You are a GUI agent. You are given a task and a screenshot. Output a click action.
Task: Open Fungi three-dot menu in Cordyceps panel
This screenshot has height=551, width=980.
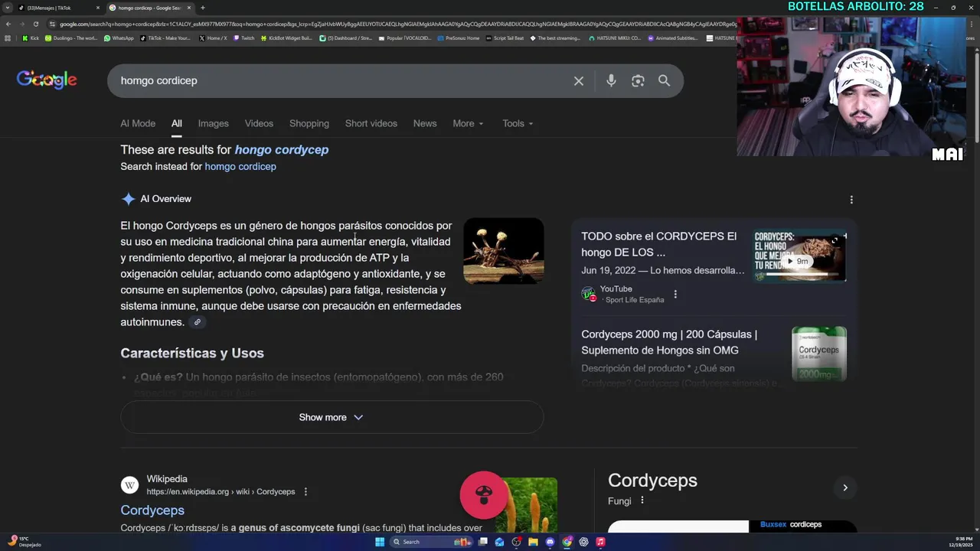tap(642, 500)
